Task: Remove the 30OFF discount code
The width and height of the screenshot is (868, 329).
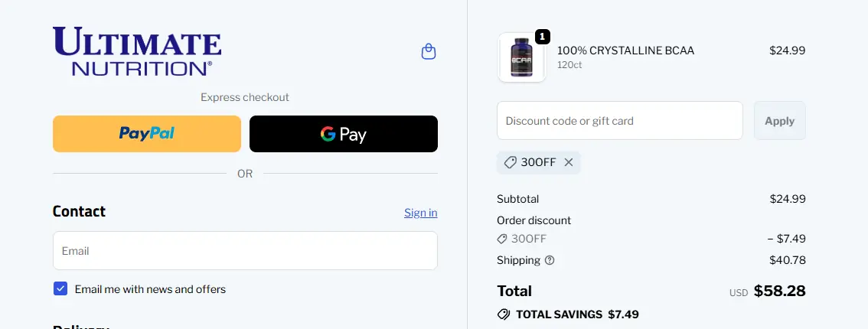Action: point(569,162)
